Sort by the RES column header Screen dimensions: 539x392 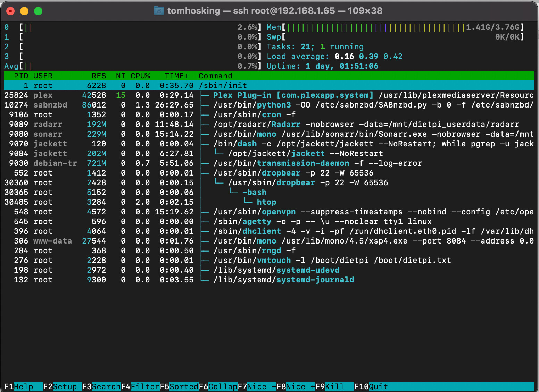[x=99, y=76]
